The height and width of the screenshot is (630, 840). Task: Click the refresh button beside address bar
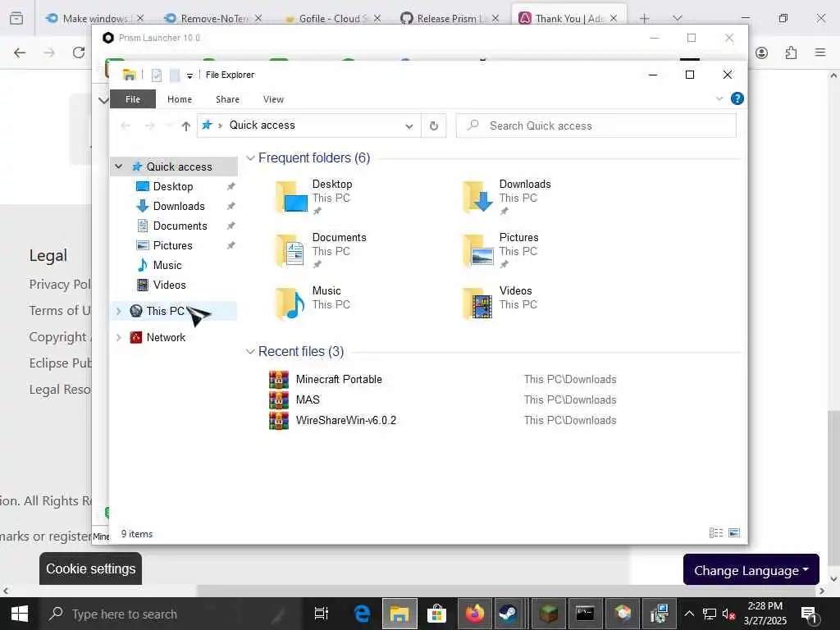point(433,126)
